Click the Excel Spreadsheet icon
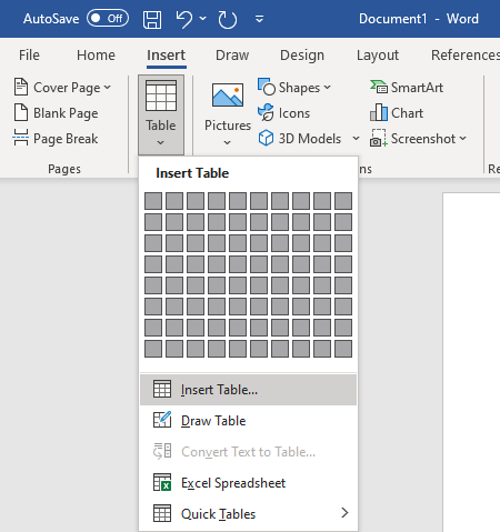 [x=162, y=482]
